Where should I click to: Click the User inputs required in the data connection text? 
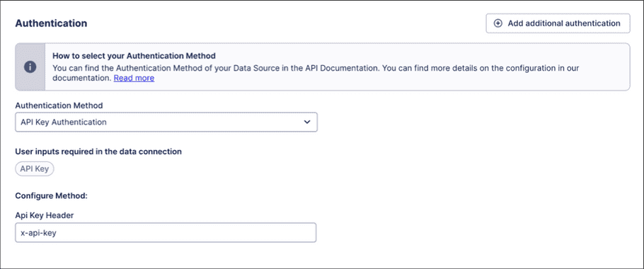[x=98, y=151]
